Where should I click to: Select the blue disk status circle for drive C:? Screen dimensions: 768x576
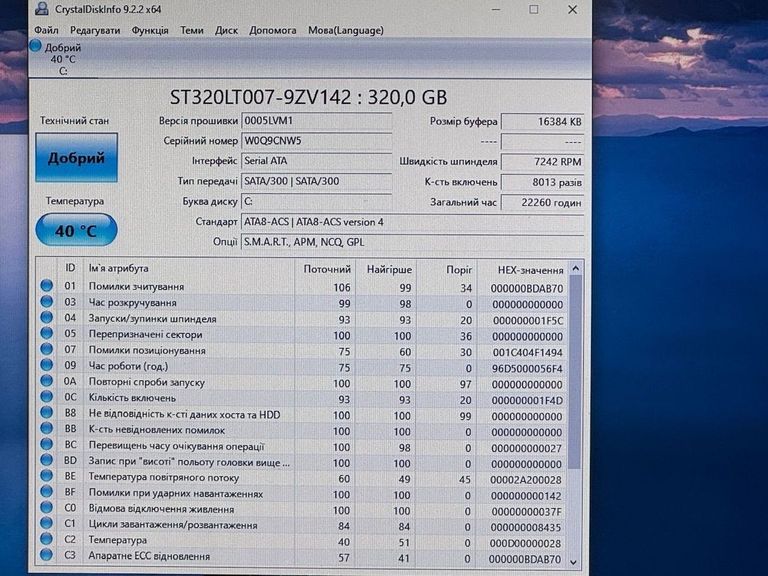click(35, 46)
